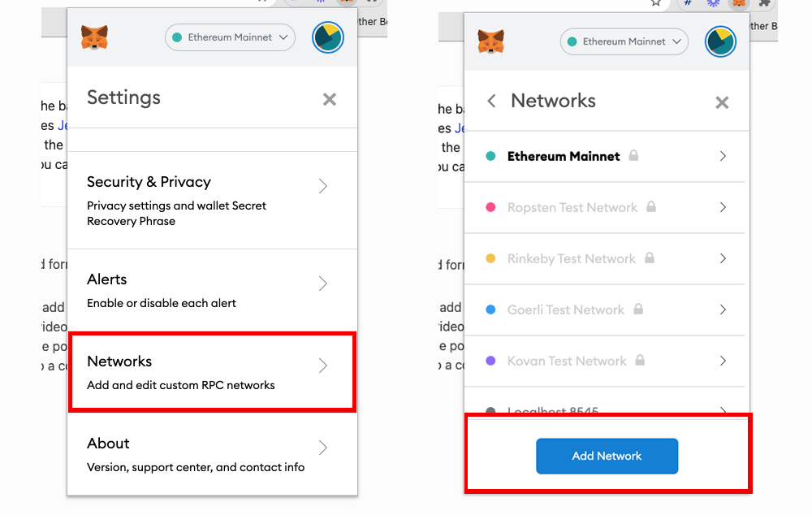Image resolution: width=812 pixels, height=515 pixels.
Task: Open the Alerts settings section
Action: click(106, 279)
